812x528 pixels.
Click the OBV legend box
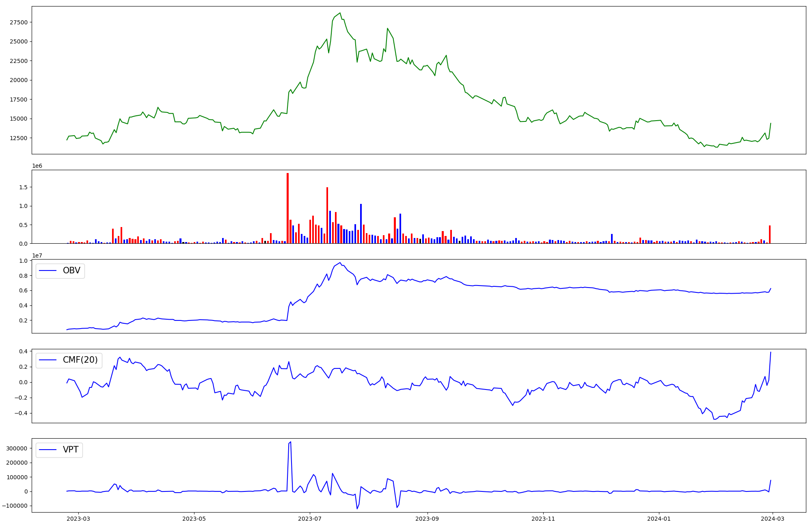pos(60,270)
